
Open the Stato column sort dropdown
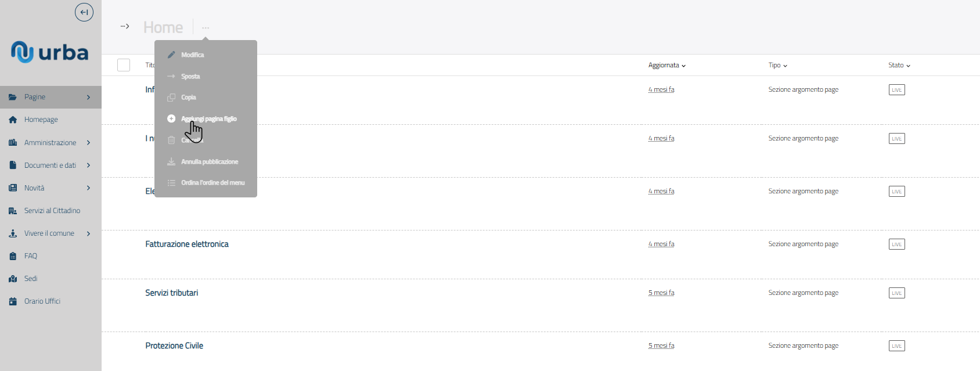point(899,66)
